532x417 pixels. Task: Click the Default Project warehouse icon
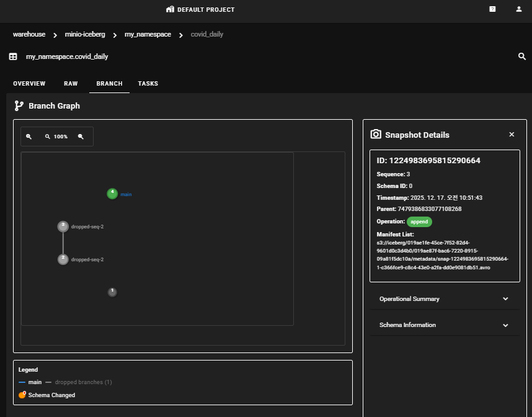[x=171, y=9]
